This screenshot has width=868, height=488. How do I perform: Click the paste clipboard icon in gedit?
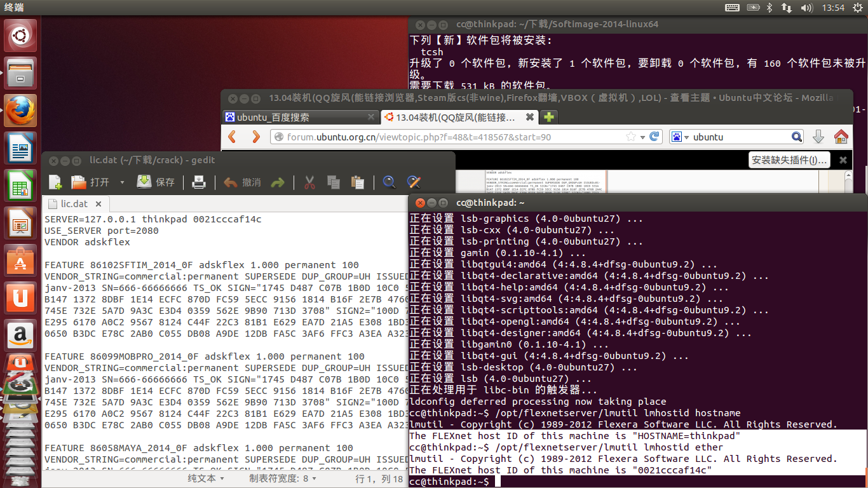click(357, 182)
